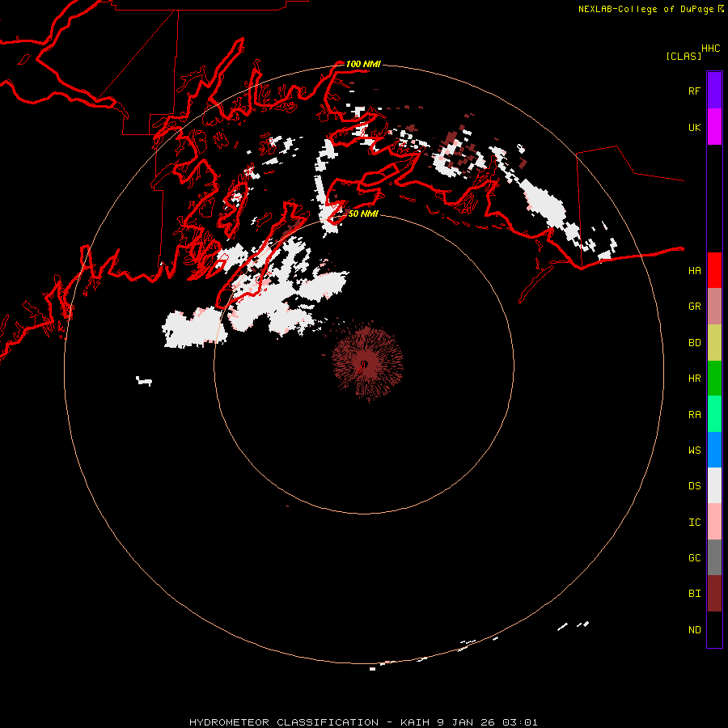Click the RF legend label
Viewport: 728px width, 728px height.
tap(694, 91)
